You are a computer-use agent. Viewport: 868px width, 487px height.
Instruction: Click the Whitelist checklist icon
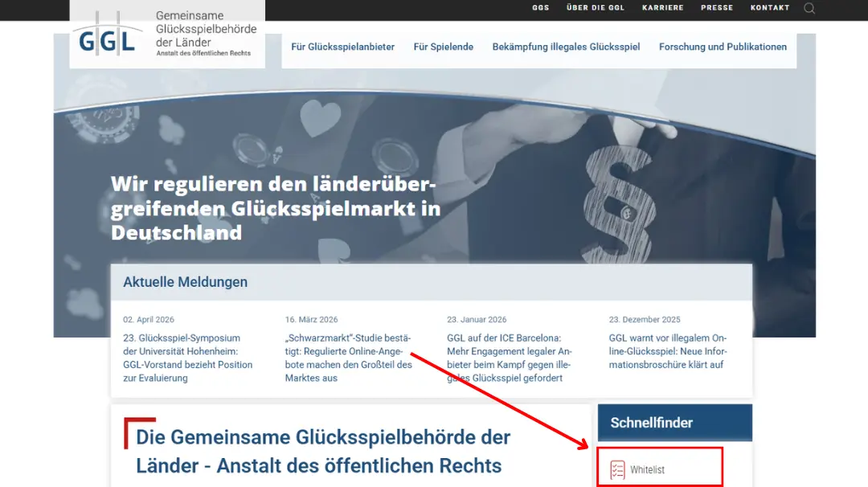617,469
